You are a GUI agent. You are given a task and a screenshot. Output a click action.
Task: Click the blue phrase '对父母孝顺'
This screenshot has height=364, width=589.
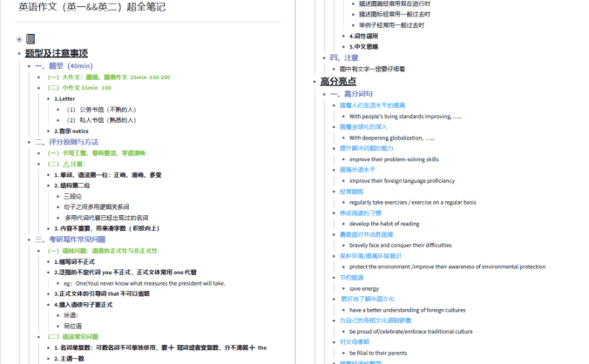tap(355, 342)
